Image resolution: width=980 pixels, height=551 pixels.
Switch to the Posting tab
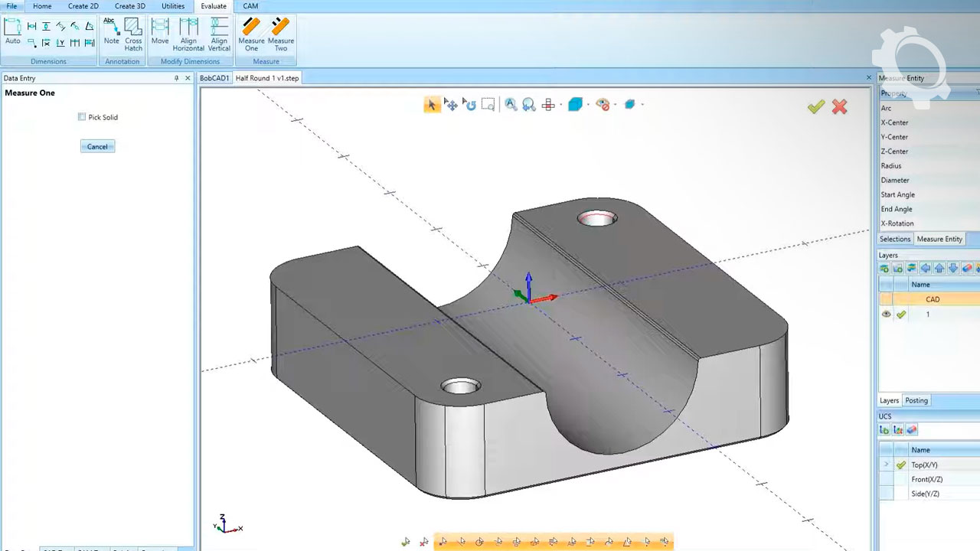[x=916, y=400]
